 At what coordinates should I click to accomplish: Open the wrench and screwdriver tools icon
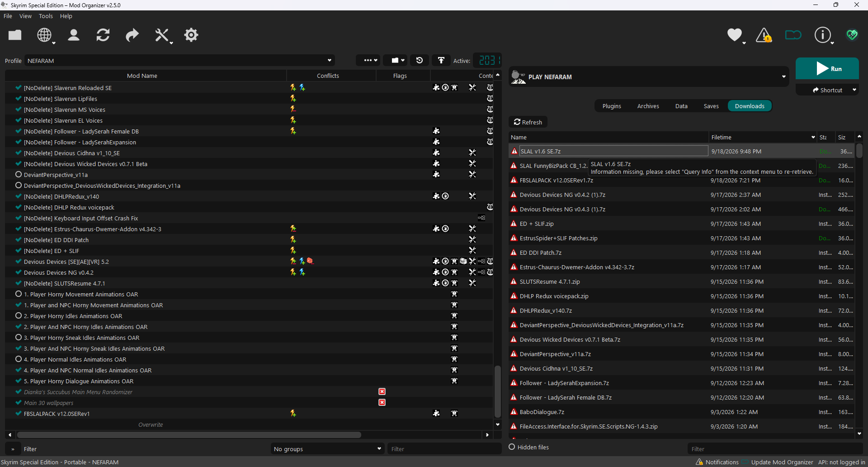click(x=162, y=35)
